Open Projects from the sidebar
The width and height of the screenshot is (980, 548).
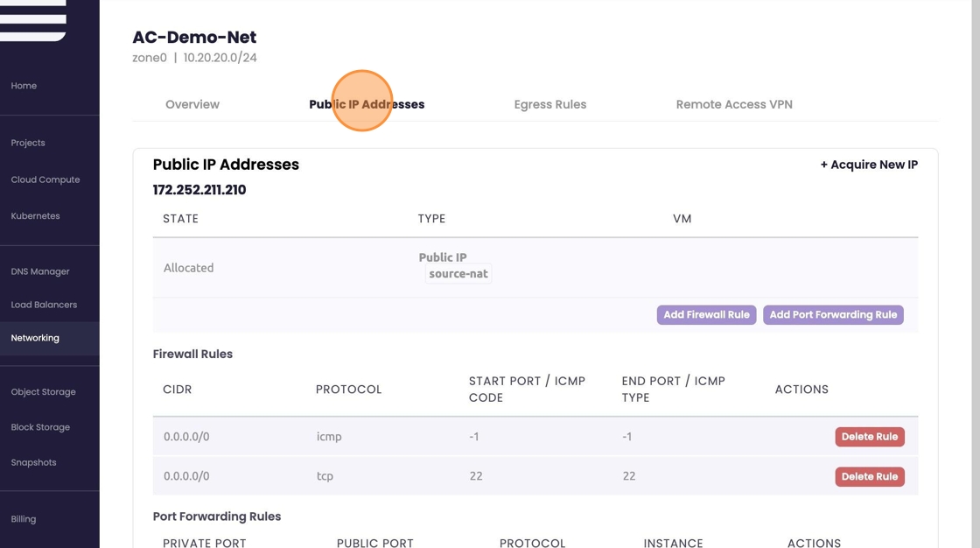point(28,143)
